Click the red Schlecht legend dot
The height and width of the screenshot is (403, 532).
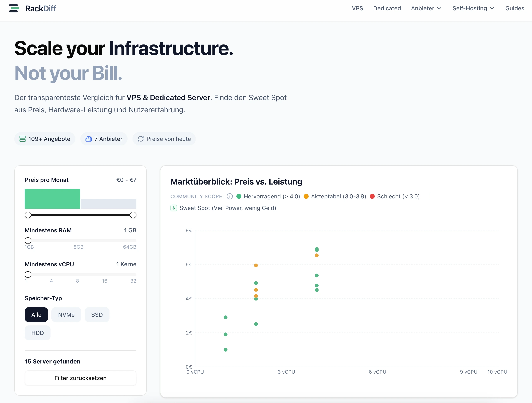click(373, 196)
